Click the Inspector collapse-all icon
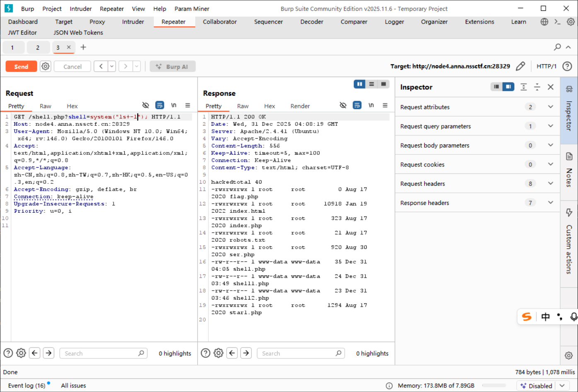This screenshot has height=392, width=578. (537, 87)
